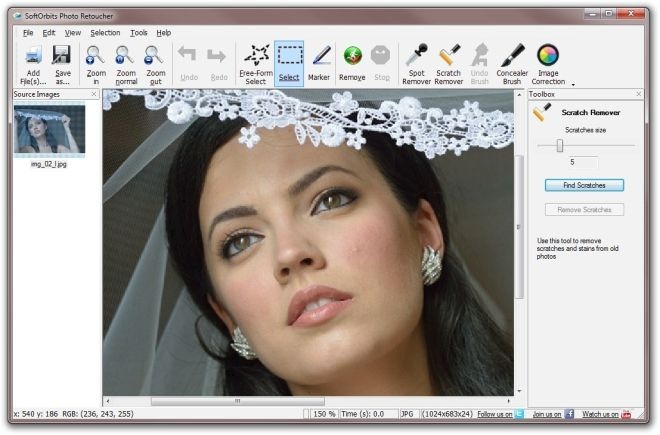Select the img_02_l.jpg thumbnail

point(49,130)
